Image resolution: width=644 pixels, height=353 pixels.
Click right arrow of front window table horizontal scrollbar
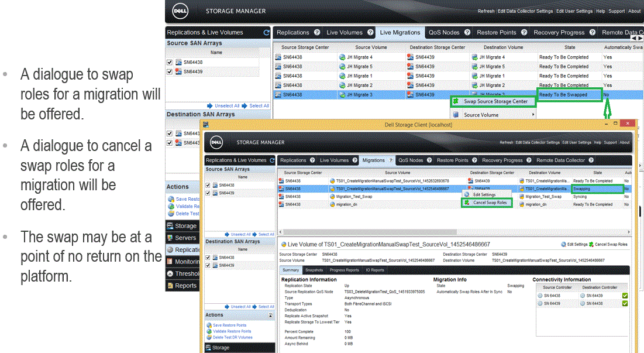tap(628, 232)
